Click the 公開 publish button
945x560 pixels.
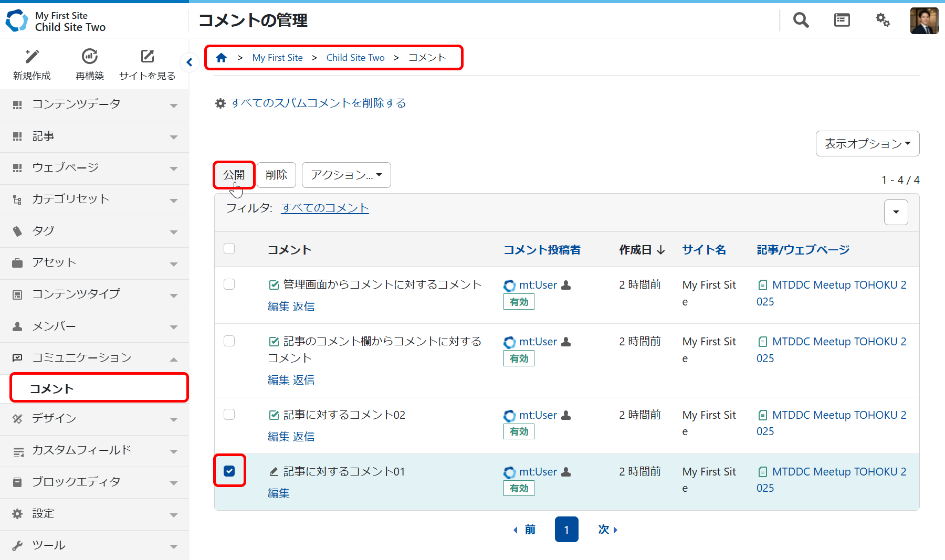pyautogui.click(x=234, y=175)
